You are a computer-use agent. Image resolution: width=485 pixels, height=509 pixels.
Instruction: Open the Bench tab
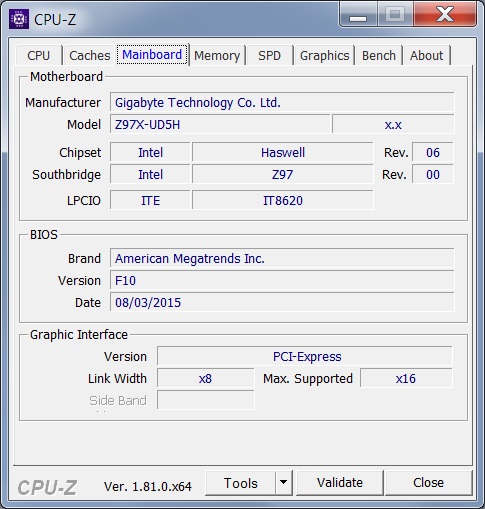click(379, 55)
